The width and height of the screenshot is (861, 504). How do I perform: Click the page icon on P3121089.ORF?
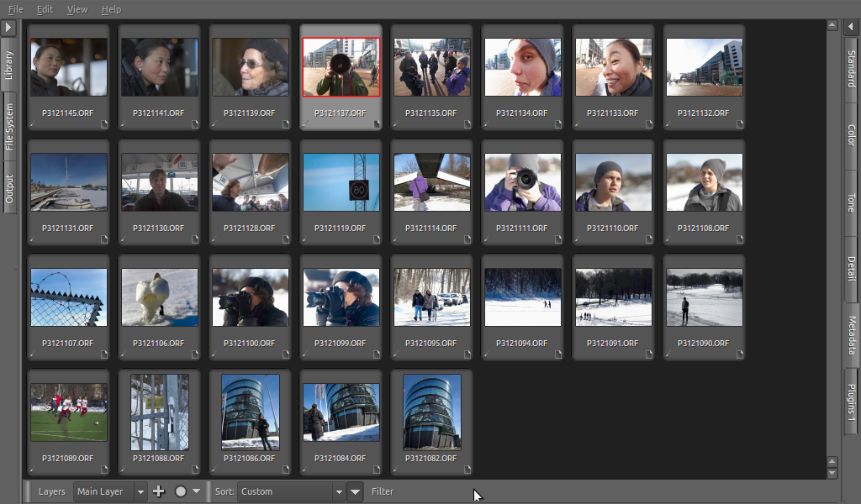click(104, 470)
